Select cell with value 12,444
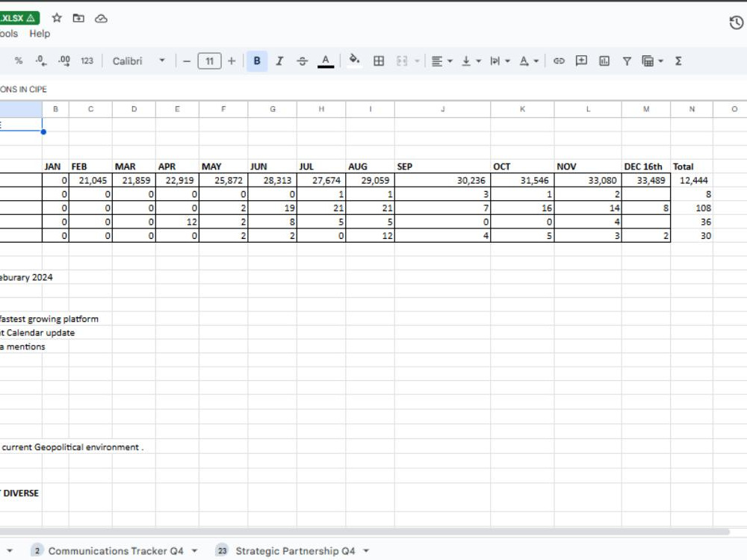 692,181
